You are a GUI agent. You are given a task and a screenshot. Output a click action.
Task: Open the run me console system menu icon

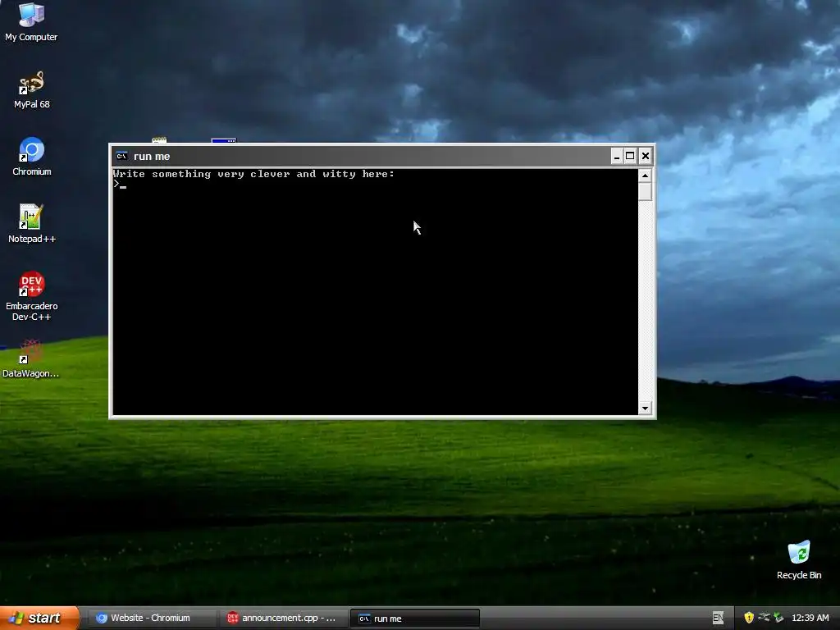121,156
